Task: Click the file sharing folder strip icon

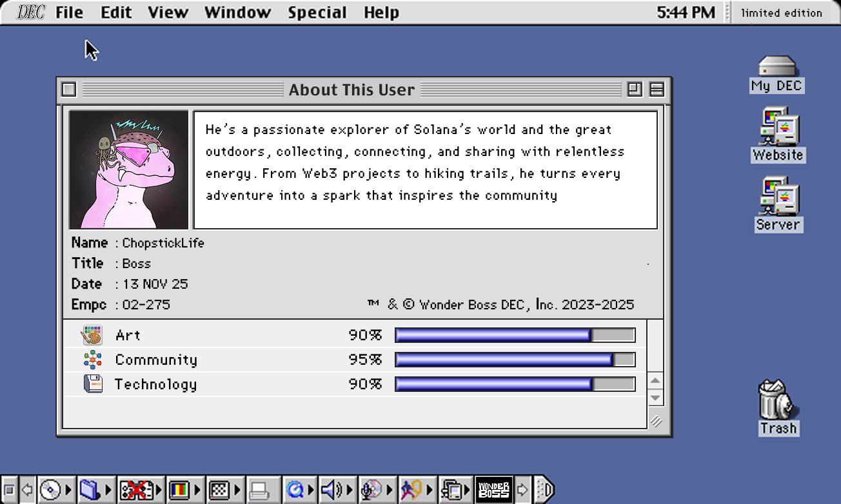Action: click(x=90, y=490)
